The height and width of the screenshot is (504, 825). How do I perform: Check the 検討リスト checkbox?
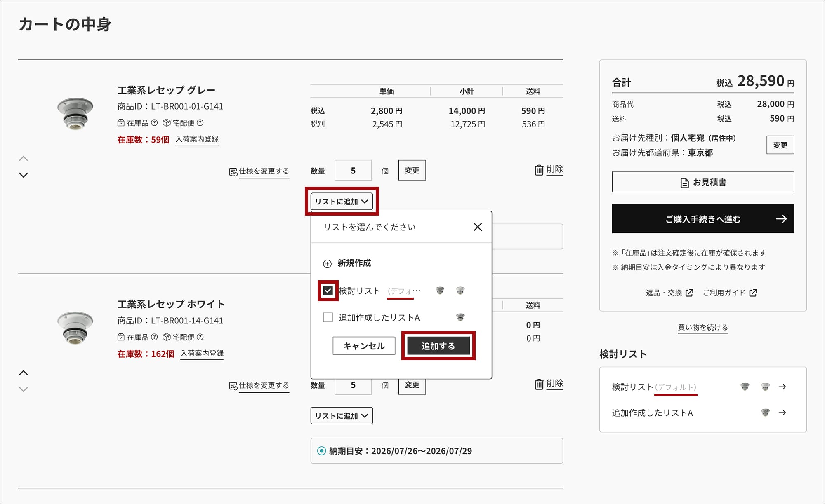click(328, 291)
